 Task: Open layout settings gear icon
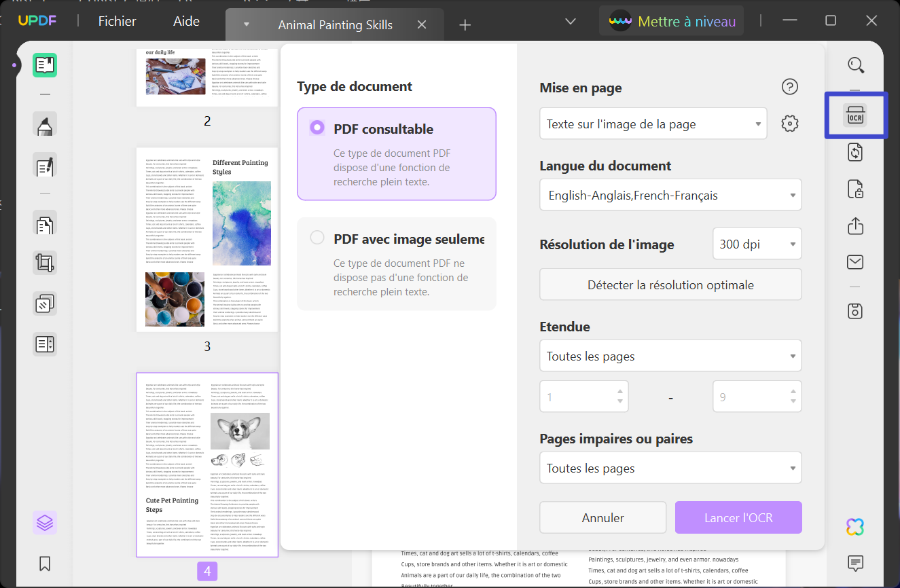coord(789,124)
